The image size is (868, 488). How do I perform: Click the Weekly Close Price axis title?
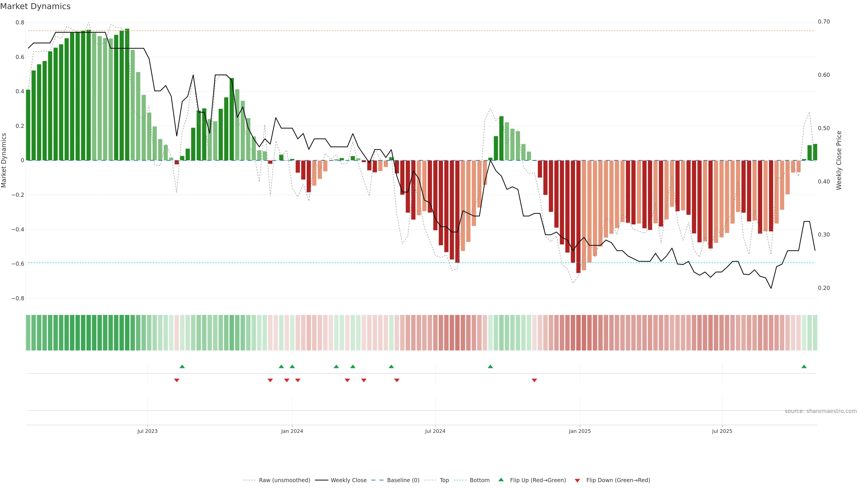click(x=839, y=160)
